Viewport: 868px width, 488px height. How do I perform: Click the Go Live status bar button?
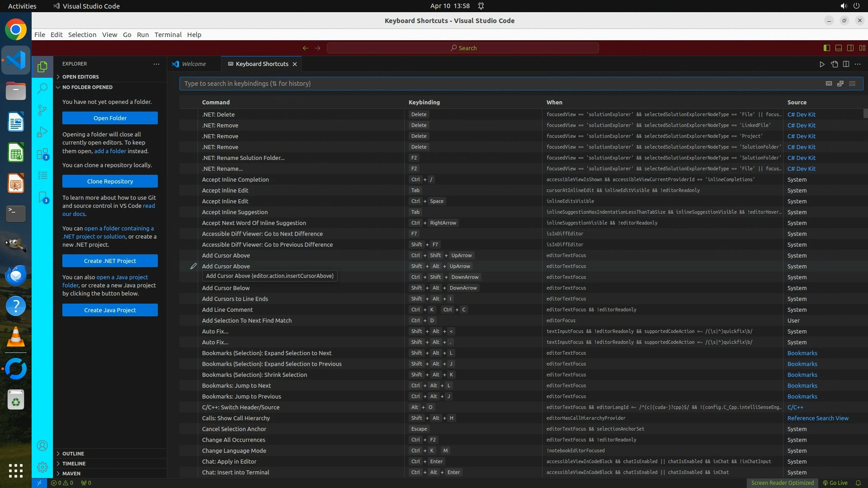pyautogui.click(x=835, y=483)
